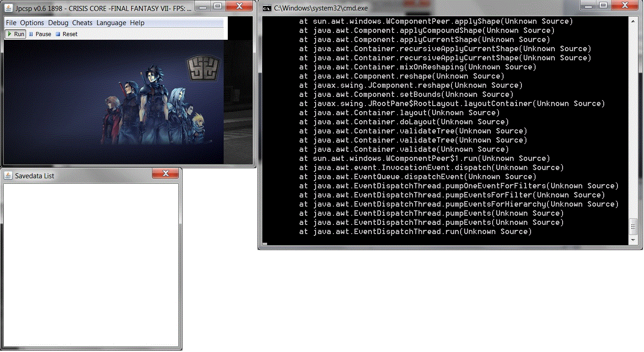
Task: Click the Component.applyCompoundShape stack trace line
Action: pyautogui.click(x=427, y=31)
